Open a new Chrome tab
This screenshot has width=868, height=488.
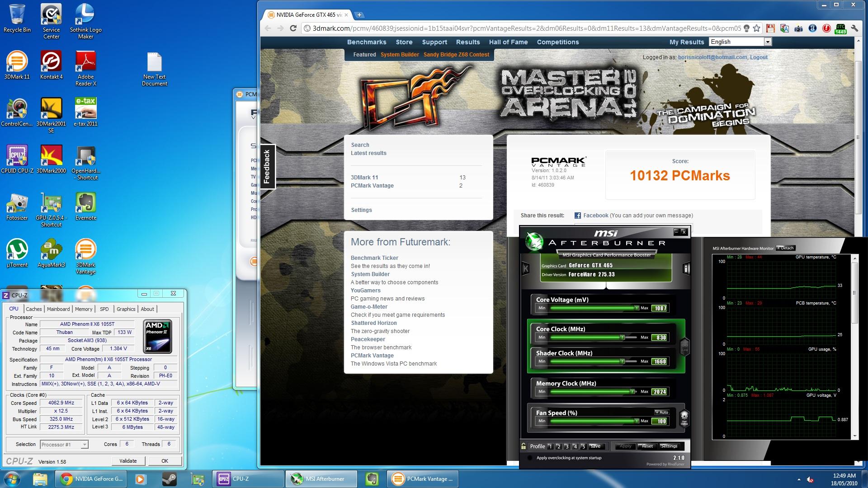[x=359, y=15]
